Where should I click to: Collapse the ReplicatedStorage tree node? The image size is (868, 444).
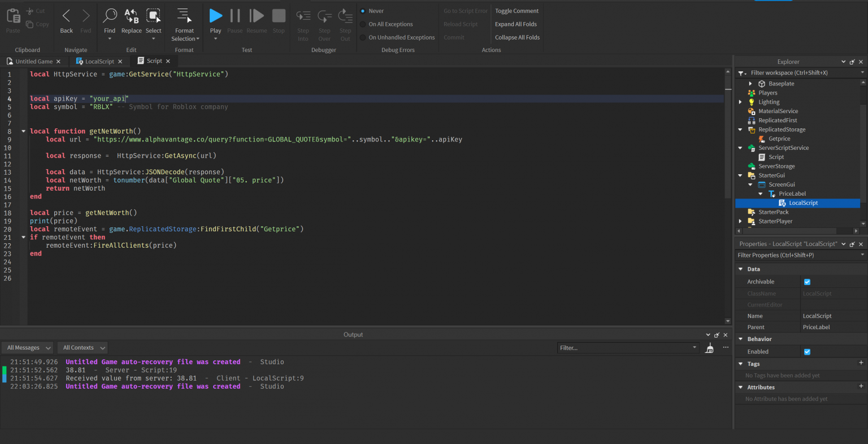[x=740, y=129]
